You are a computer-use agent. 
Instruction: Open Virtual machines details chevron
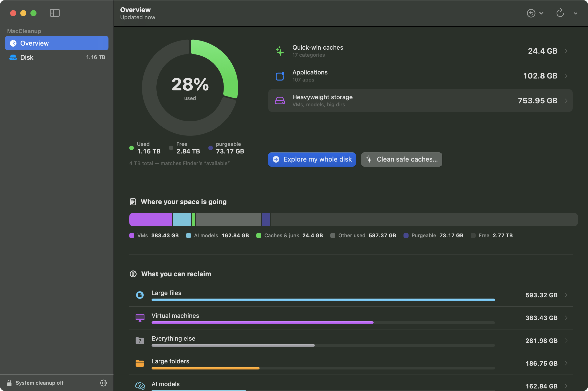coord(566,318)
